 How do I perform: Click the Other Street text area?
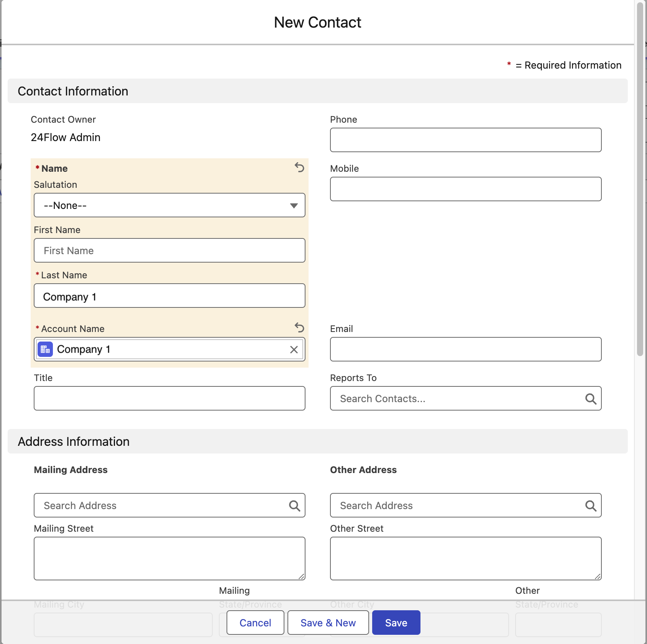(x=466, y=559)
